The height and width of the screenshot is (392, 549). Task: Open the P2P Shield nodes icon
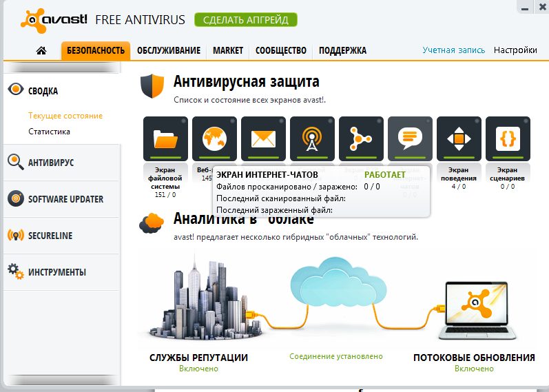coord(361,138)
